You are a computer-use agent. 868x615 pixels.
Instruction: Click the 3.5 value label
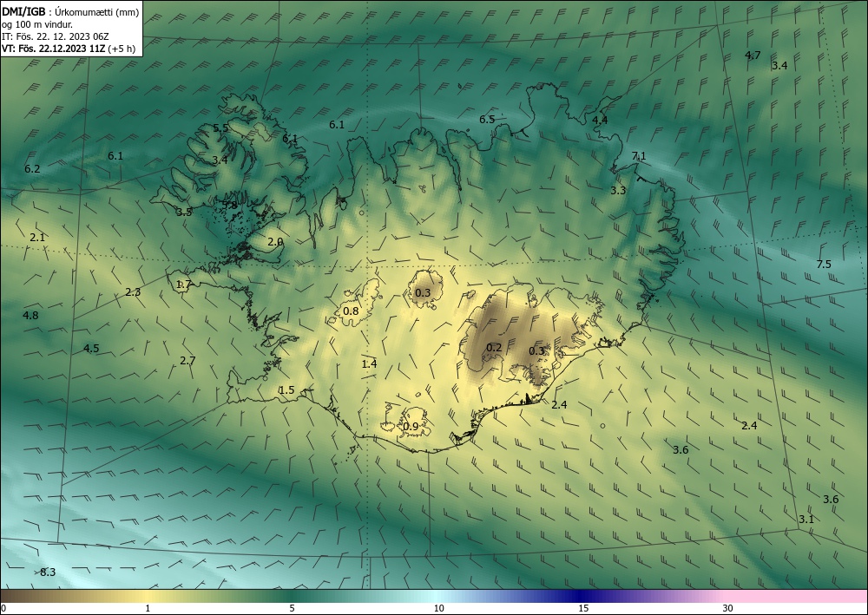184,213
